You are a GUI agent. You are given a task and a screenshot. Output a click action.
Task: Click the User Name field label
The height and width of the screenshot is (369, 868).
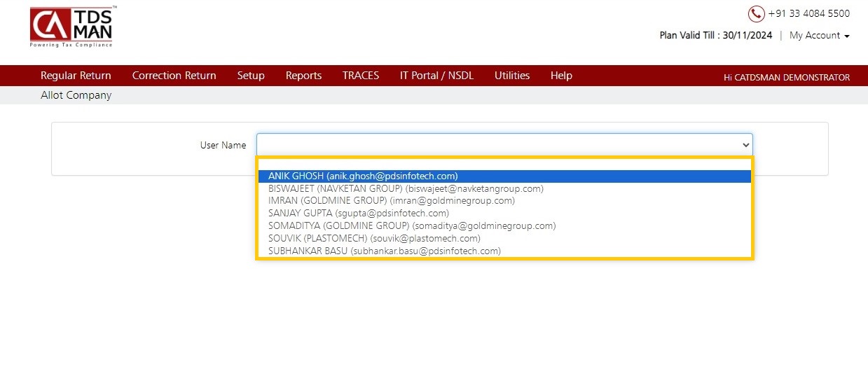point(223,145)
